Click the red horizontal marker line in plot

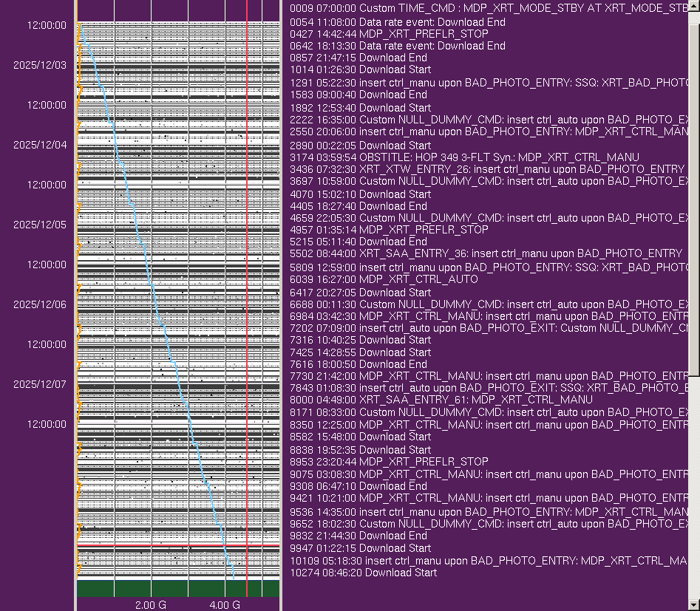coord(177,546)
